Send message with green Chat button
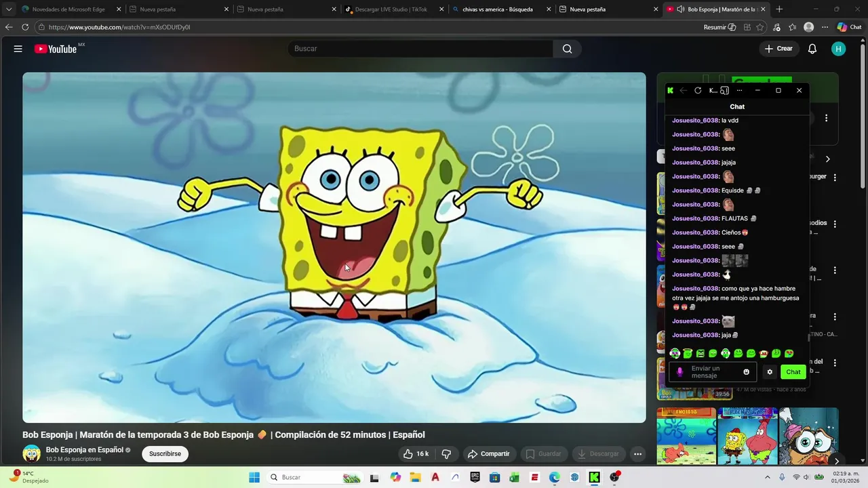 coord(793,371)
